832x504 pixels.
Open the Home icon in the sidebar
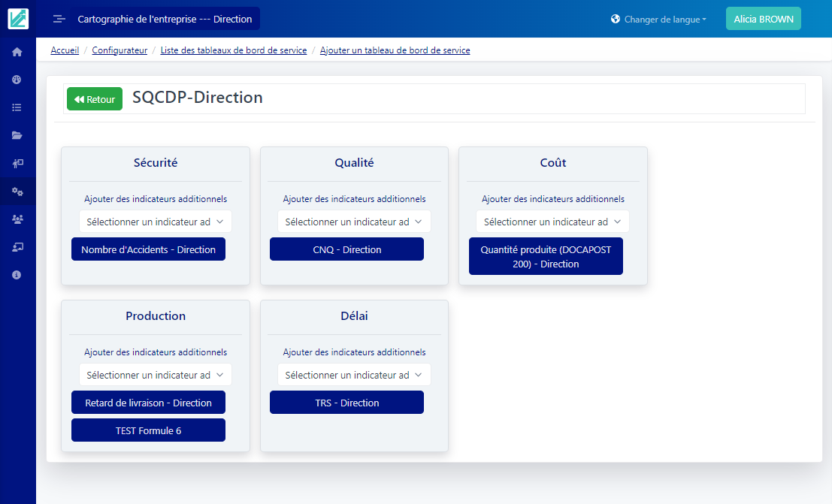tap(17, 51)
